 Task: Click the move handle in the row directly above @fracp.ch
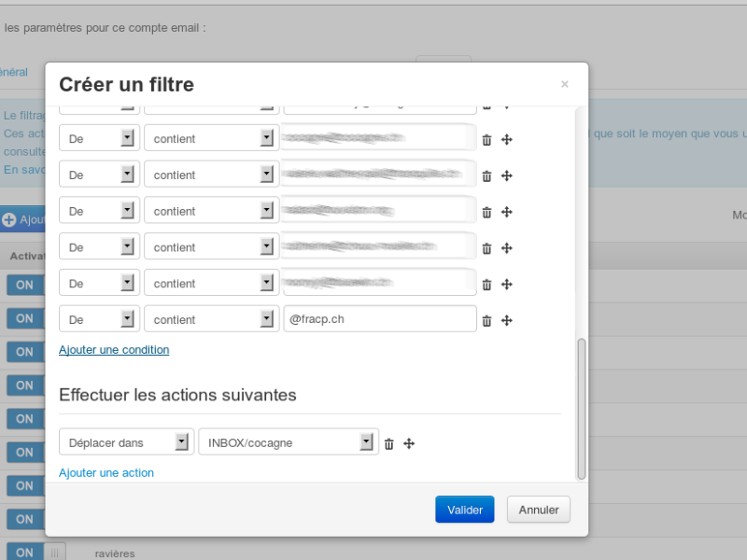(x=507, y=285)
